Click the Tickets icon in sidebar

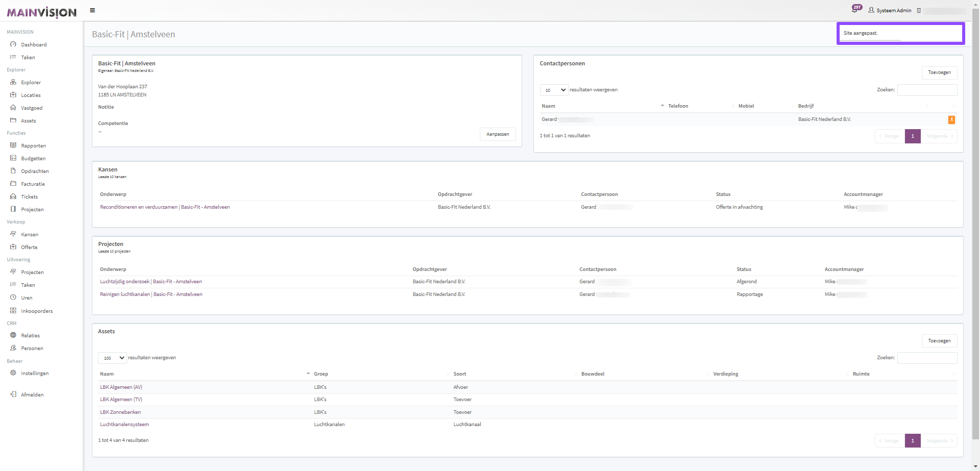[13, 196]
